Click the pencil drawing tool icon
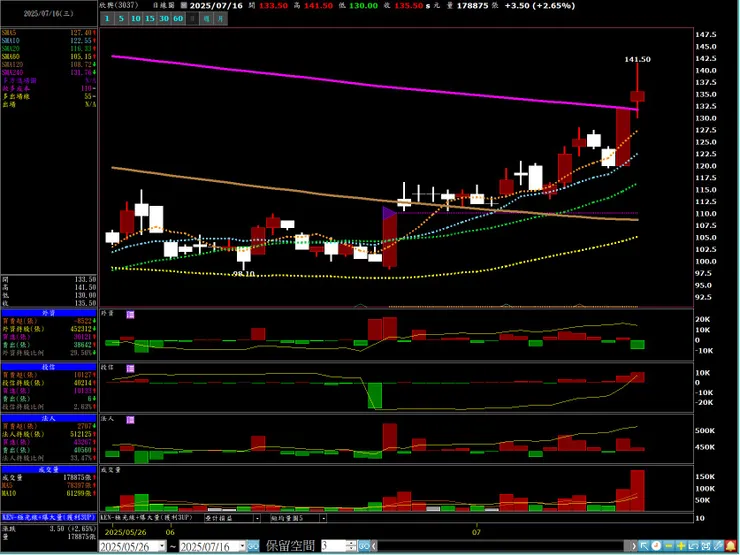 (718, 546)
